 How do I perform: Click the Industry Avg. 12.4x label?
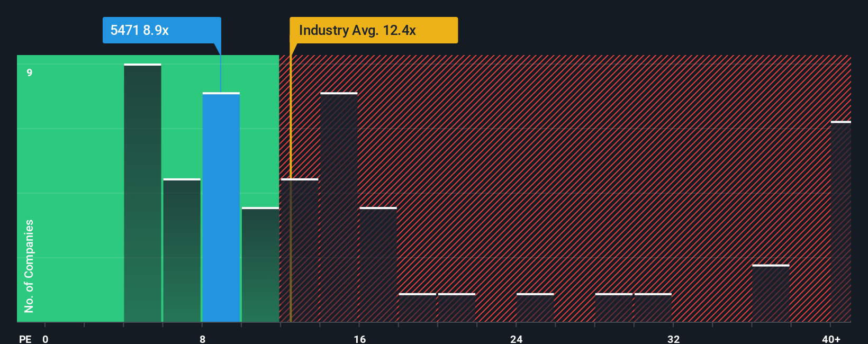tap(374, 30)
